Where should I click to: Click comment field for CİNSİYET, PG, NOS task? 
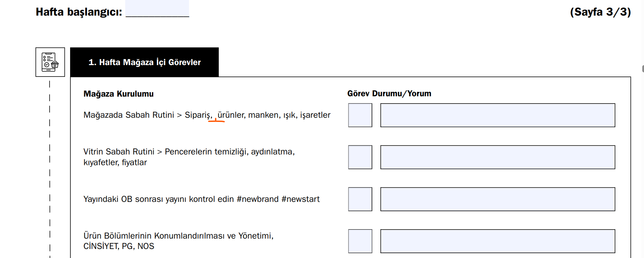pyautogui.click(x=498, y=241)
